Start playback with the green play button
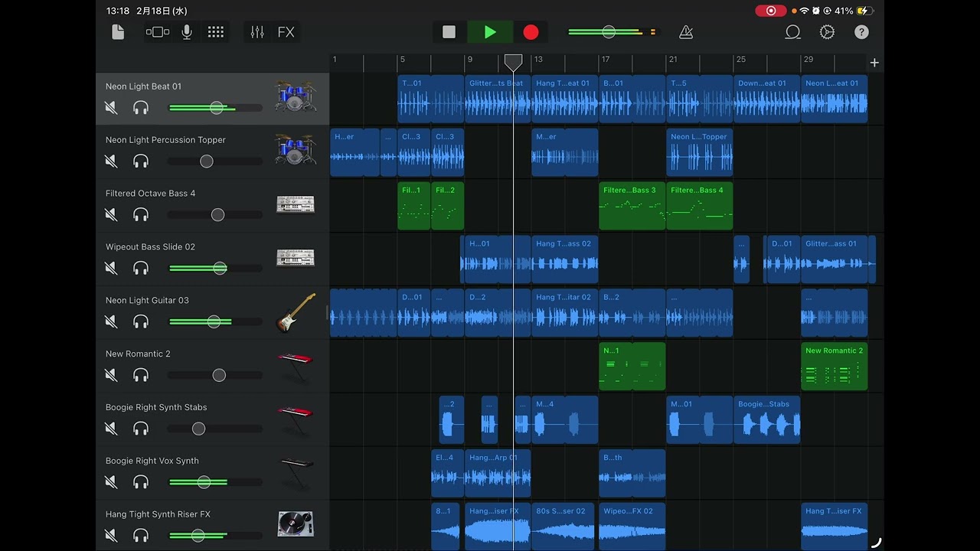This screenshot has height=551, width=980. [x=490, y=32]
